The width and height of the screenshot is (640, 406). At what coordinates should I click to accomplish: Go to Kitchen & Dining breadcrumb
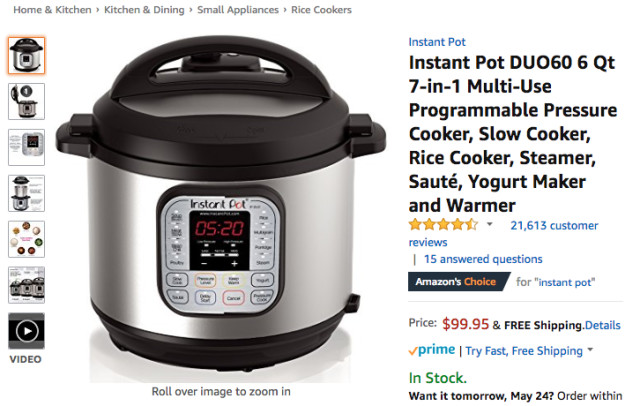coord(144,10)
